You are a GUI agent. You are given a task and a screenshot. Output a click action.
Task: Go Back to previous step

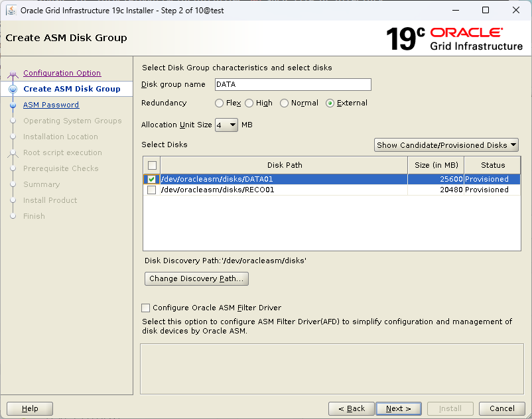click(352, 408)
